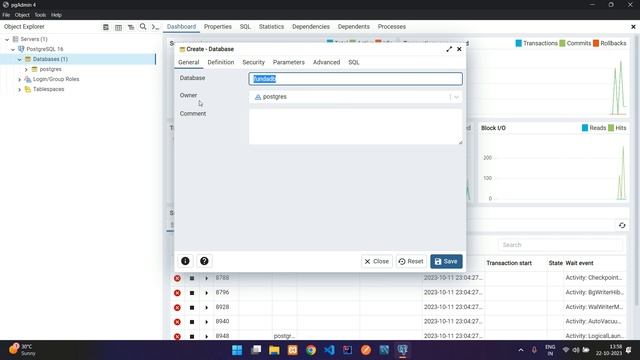Maximize the Create - Database dialog
The image size is (640, 360).
click(449, 49)
